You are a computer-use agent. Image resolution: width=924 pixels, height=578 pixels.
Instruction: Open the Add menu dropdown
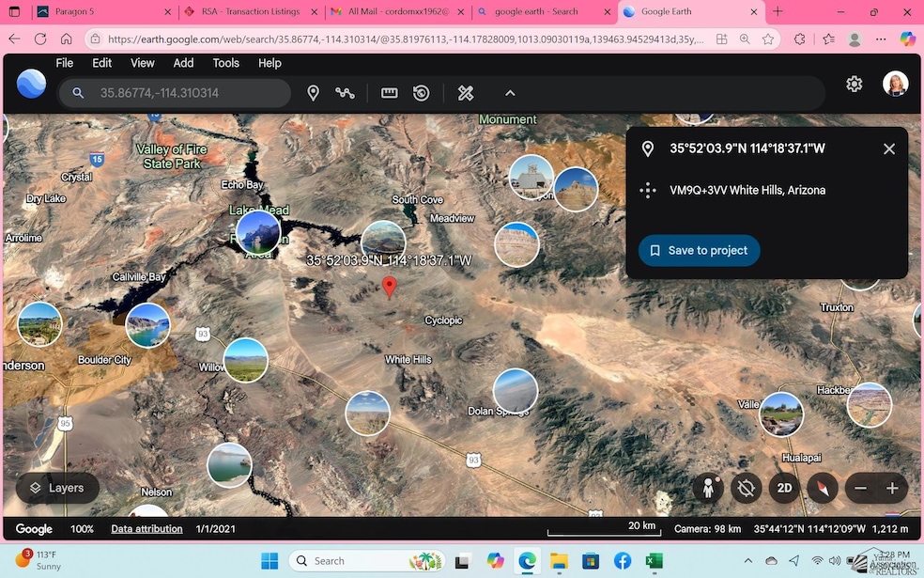coord(183,63)
